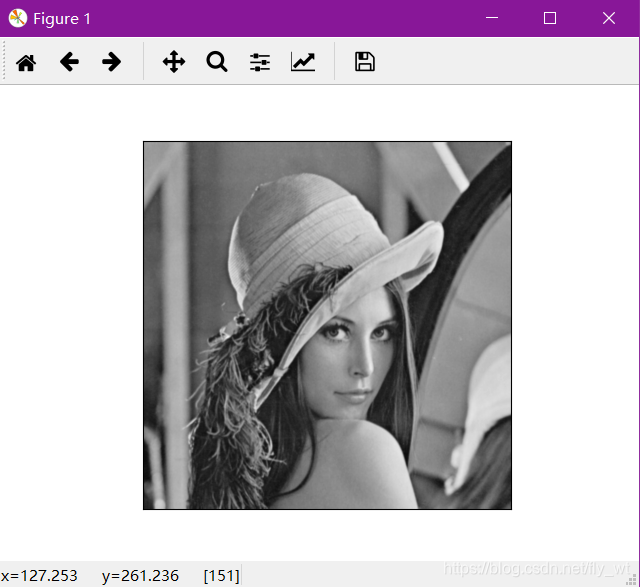640x587 pixels.
Task: Open the Edit axis curve parameters icon
Action: 303,62
